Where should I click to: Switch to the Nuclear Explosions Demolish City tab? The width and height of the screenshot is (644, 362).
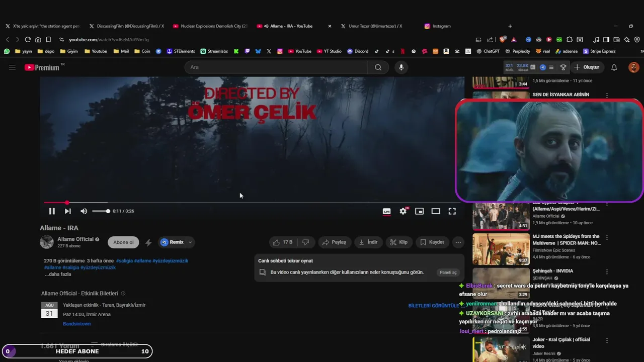tap(210, 26)
